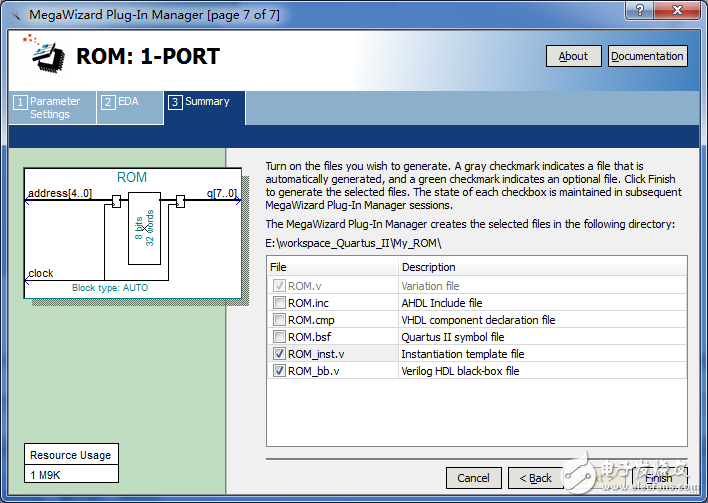Click the ROM.bsf file name
Screen dimensions: 708x503
click(x=310, y=337)
